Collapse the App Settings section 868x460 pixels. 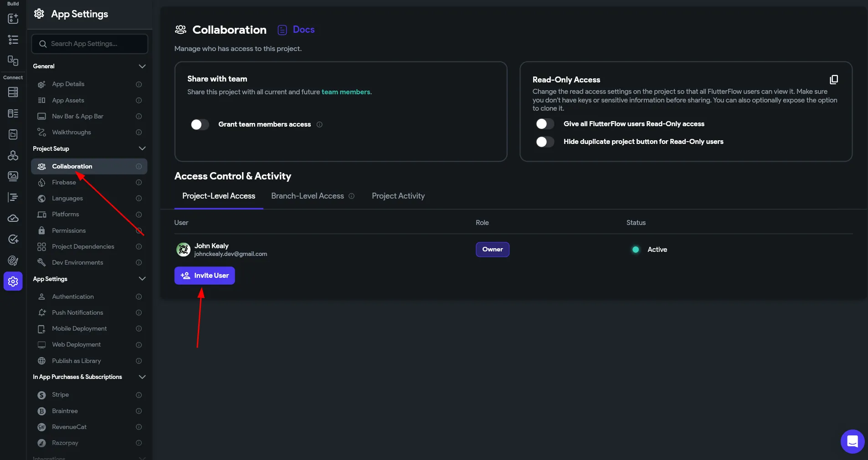[142, 279]
